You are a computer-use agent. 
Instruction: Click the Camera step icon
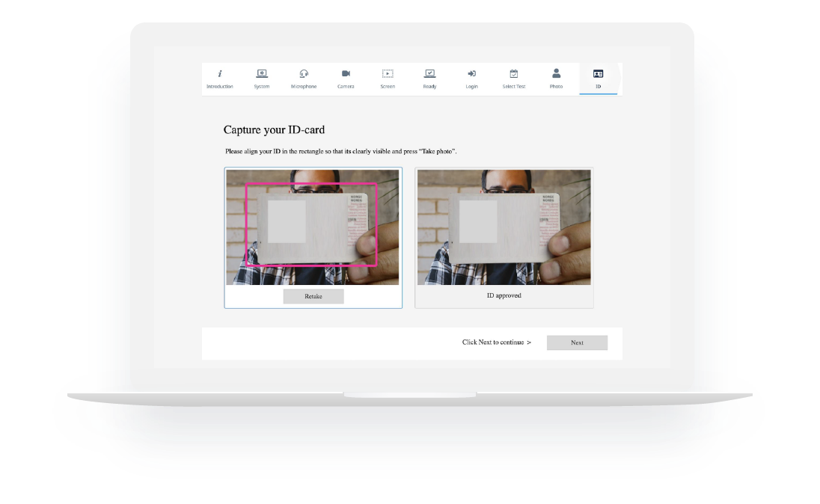[x=346, y=73]
